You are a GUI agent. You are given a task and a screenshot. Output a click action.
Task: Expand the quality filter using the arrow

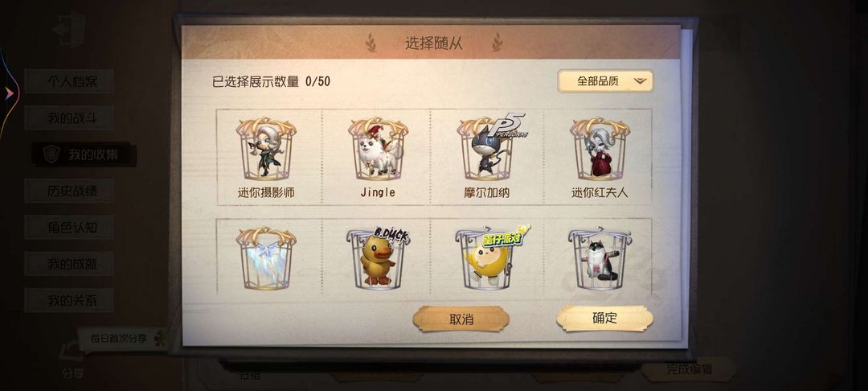coord(640,81)
